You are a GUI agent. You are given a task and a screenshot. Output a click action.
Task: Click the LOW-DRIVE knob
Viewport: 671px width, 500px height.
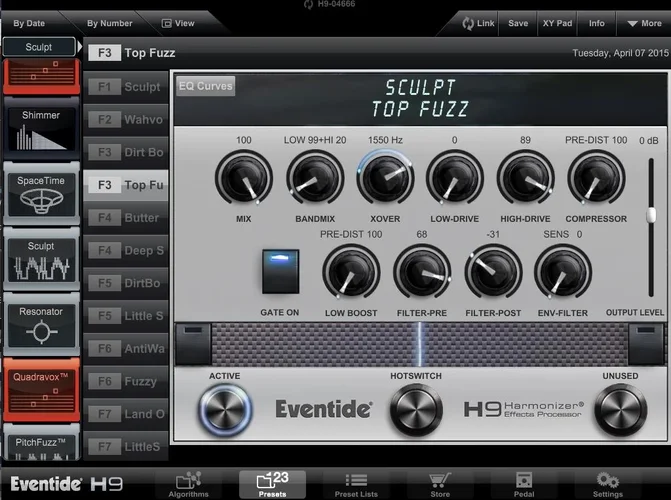pos(454,178)
